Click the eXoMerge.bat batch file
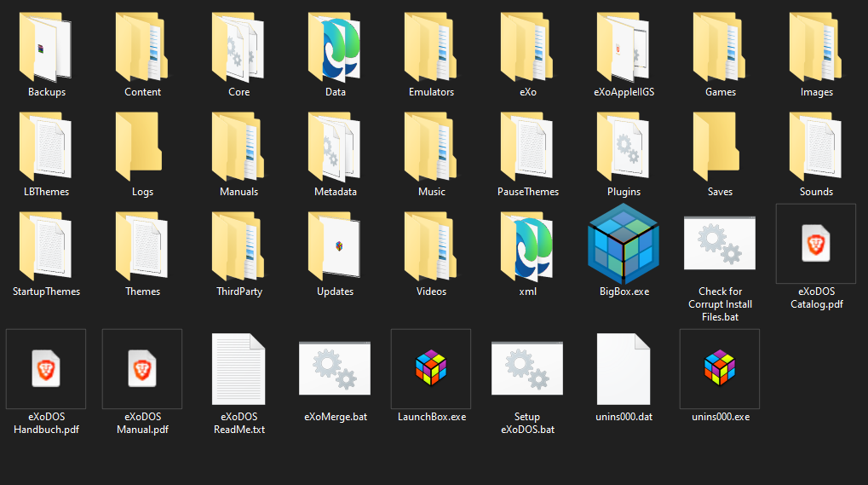The width and height of the screenshot is (868, 485). pyautogui.click(x=335, y=368)
